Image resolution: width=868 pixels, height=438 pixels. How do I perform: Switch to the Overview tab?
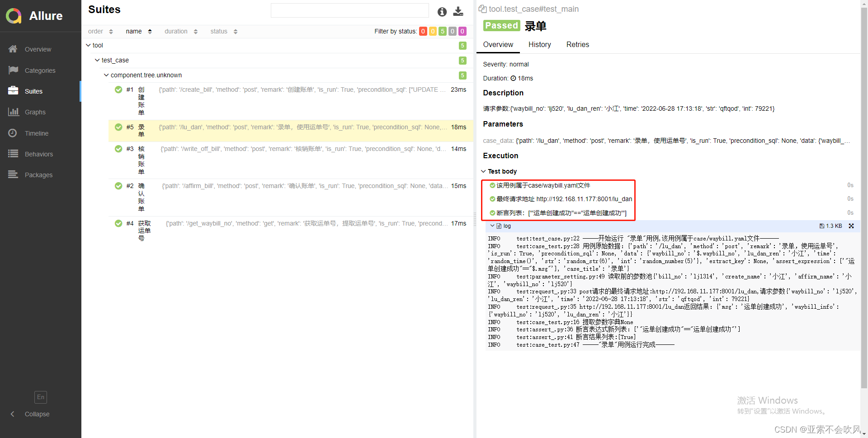(498, 44)
